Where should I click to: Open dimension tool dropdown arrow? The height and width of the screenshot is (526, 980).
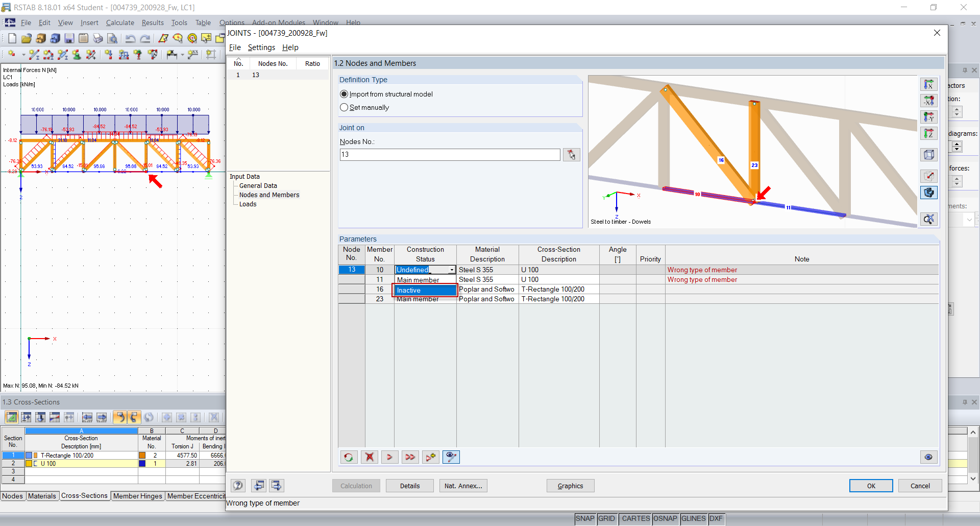click(182, 54)
